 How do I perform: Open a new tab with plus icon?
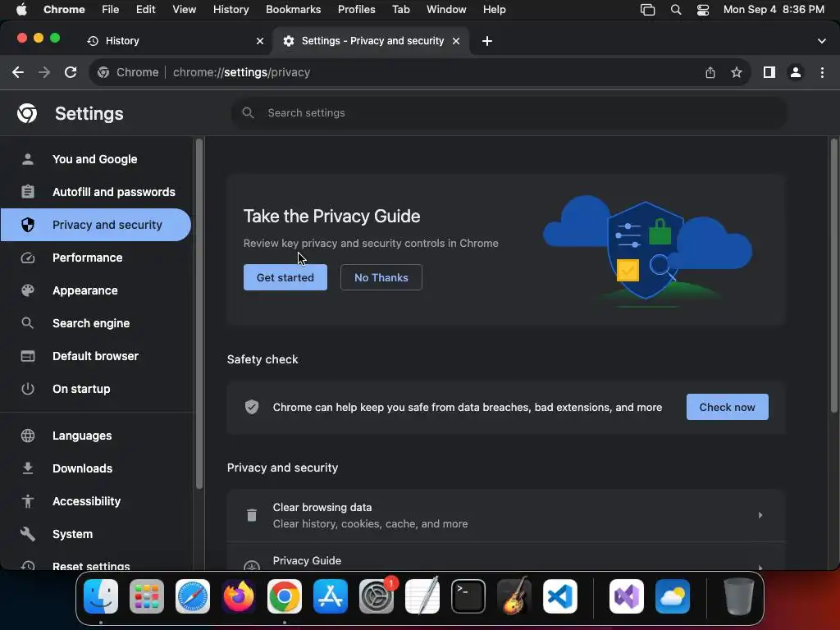[x=487, y=41]
